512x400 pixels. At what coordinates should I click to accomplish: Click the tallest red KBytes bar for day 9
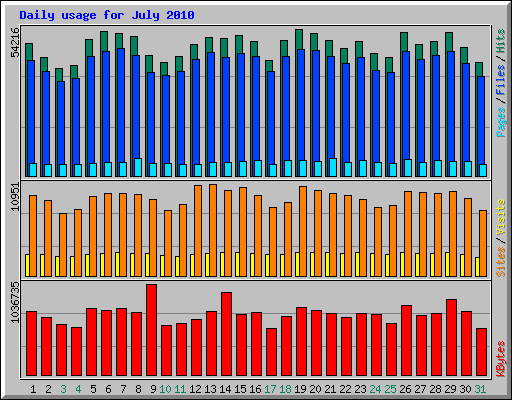(x=151, y=330)
